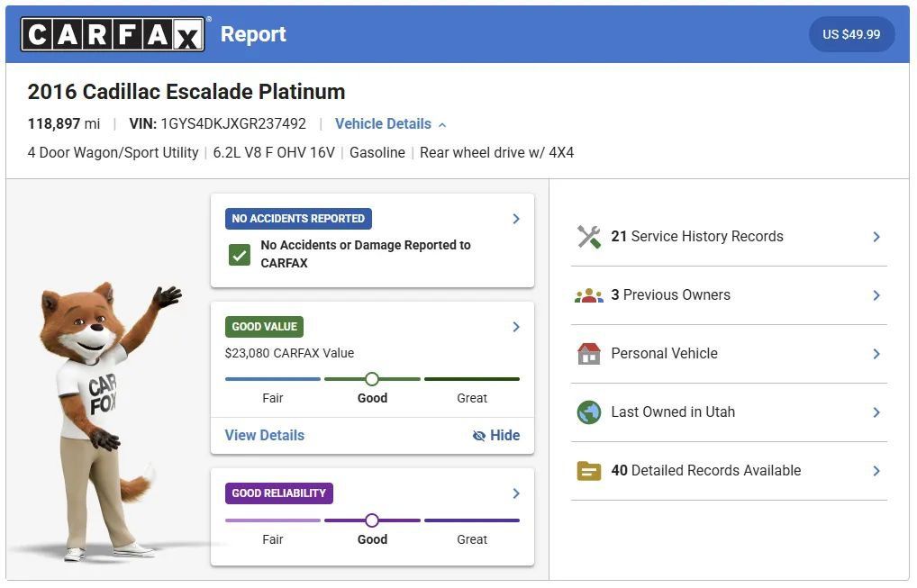Click the NO ACCIDENTS REPORTED badge
The height and width of the screenshot is (588, 917).
tap(298, 219)
